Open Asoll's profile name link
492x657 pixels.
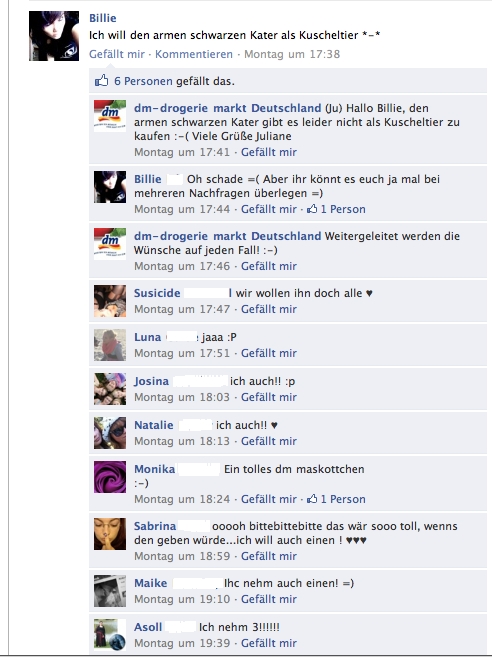point(148,627)
